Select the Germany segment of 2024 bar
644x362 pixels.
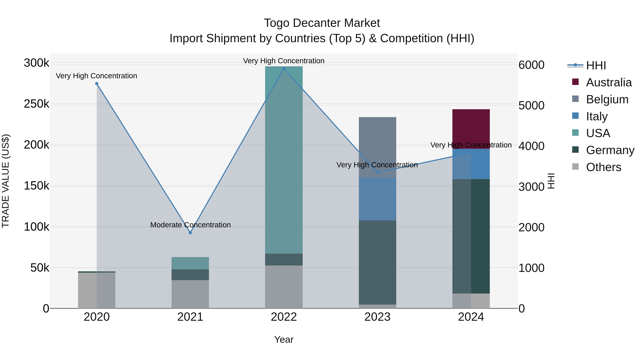pos(471,236)
